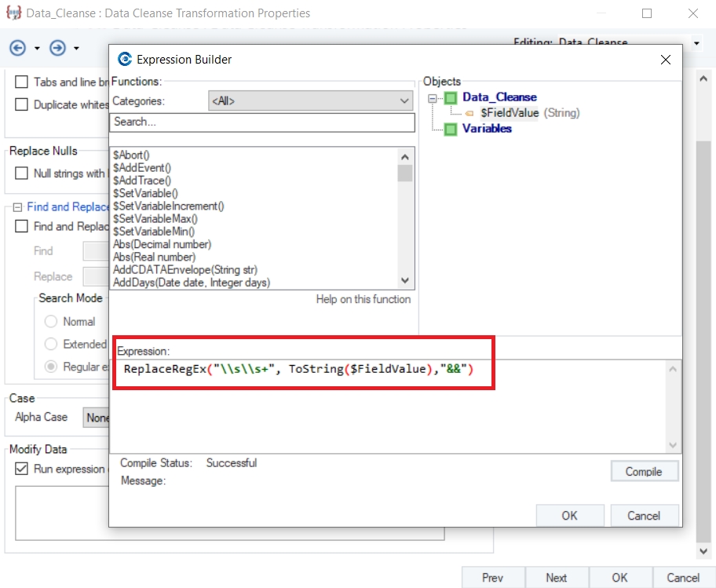Click the Expression Builder logo icon

click(124, 60)
